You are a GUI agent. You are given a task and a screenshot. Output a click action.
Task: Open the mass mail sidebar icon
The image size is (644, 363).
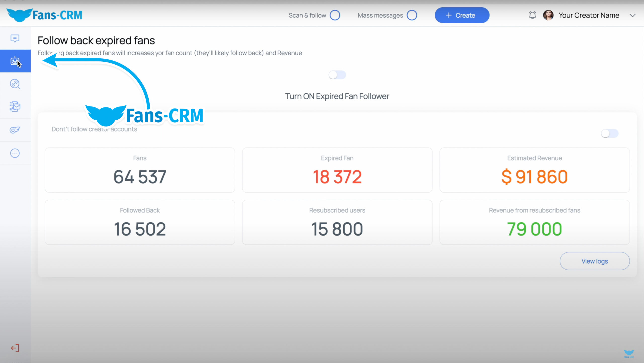tap(15, 107)
